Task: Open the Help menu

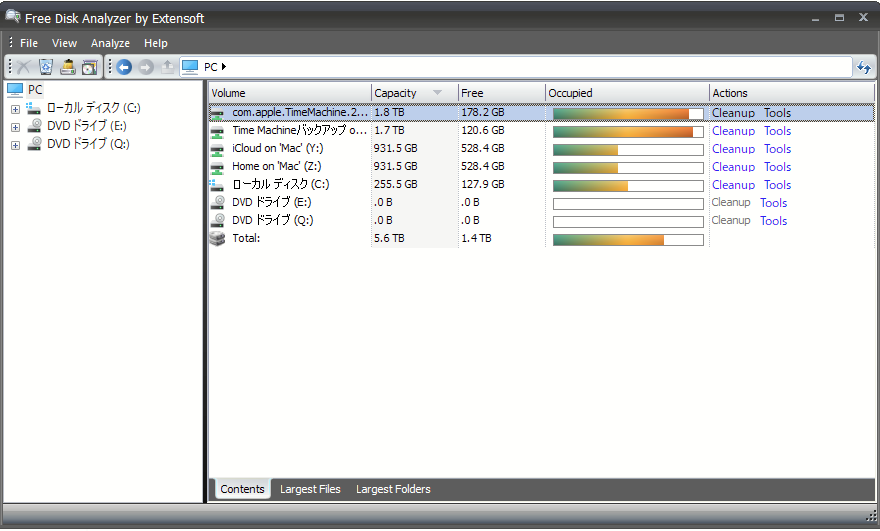Action: [155, 43]
